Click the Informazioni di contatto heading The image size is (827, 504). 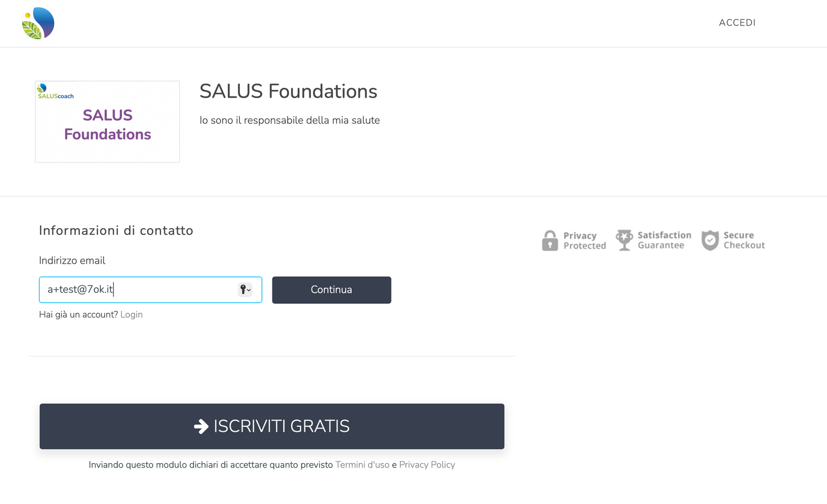click(x=116, y=230)
